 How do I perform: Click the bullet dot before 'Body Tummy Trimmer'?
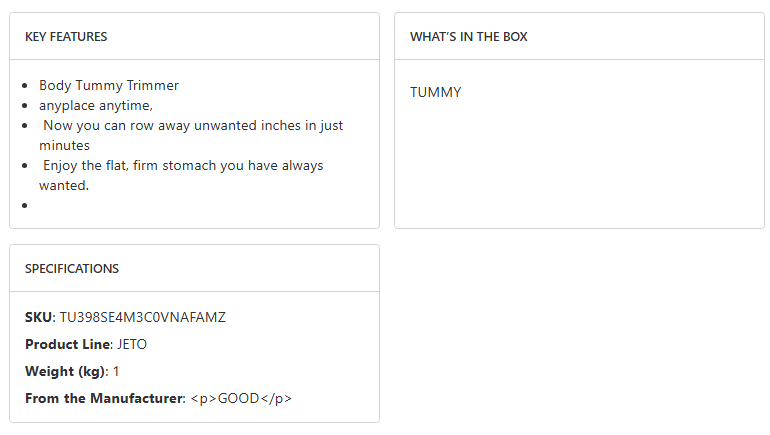[23, 86]
